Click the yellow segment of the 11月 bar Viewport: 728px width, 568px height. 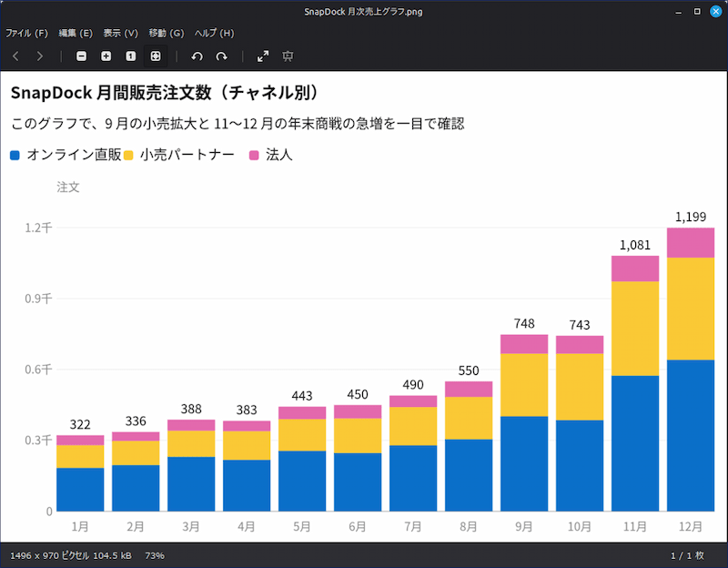pos(634,329)
